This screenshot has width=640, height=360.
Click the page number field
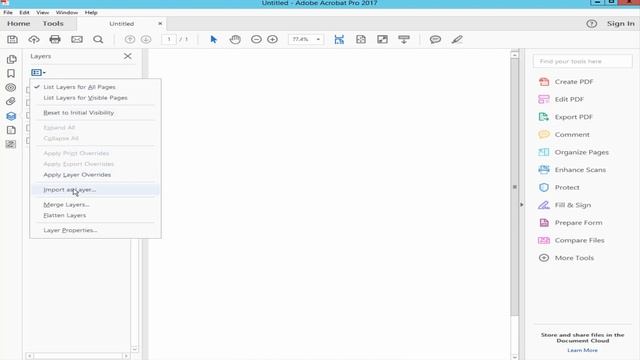click(169, 39)
